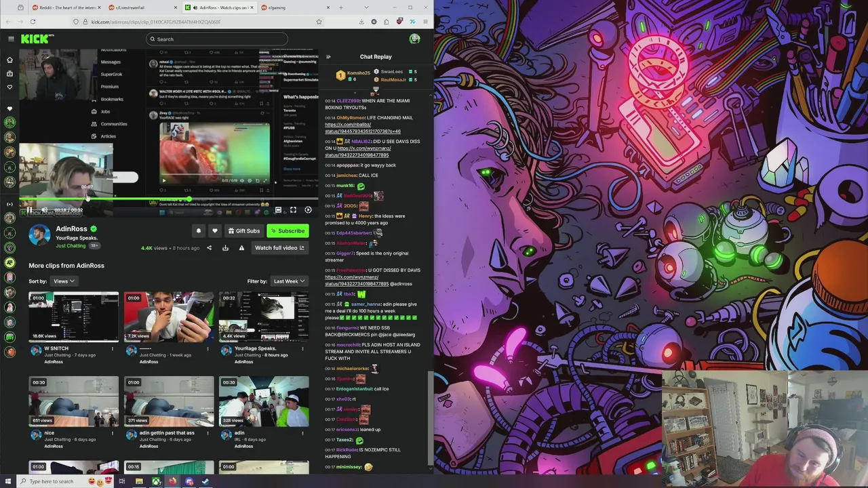Share the clip with the share icon
This screenshot has height=488, width=868.
(209, 248)
